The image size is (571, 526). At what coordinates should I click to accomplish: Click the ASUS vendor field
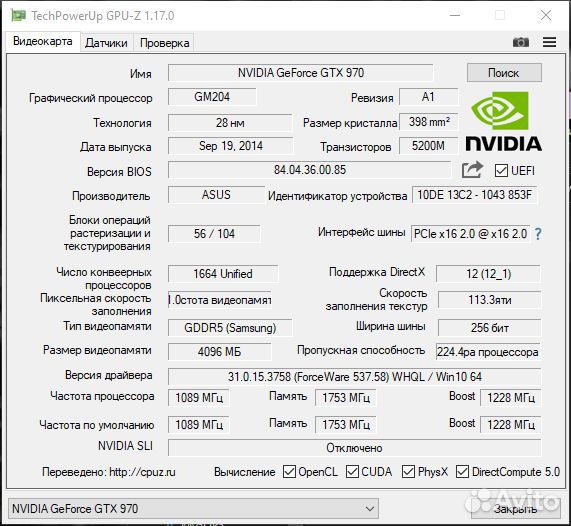(x=216, y=195)
